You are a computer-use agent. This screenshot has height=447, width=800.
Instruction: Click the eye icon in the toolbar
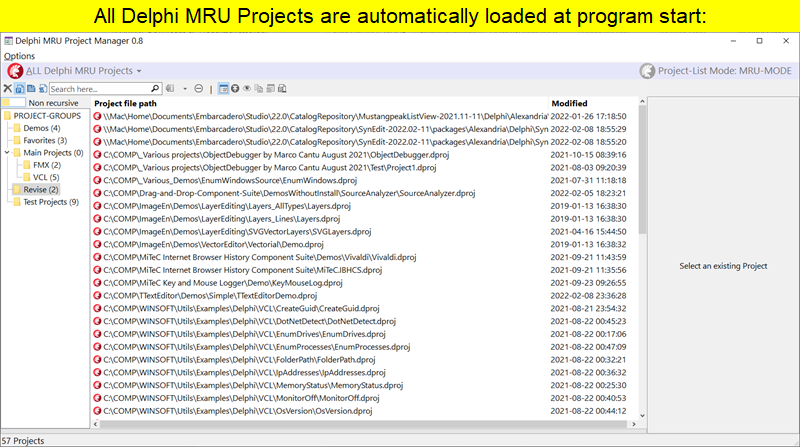tap(246, 89)
